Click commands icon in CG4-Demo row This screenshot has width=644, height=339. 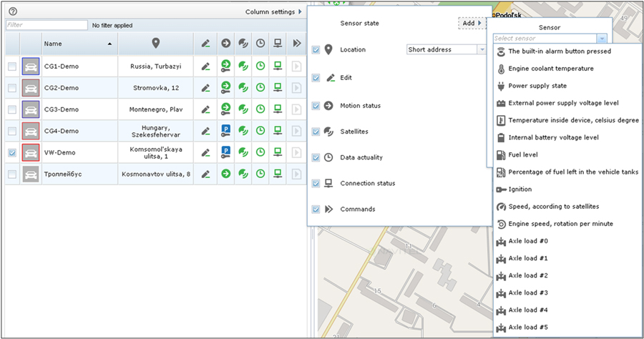(x=296, y=131)
